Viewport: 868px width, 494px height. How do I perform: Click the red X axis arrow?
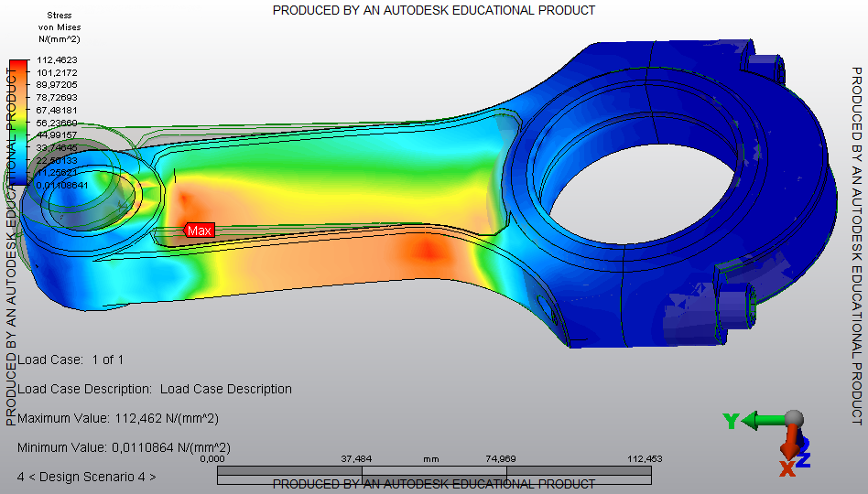(788, 453)
